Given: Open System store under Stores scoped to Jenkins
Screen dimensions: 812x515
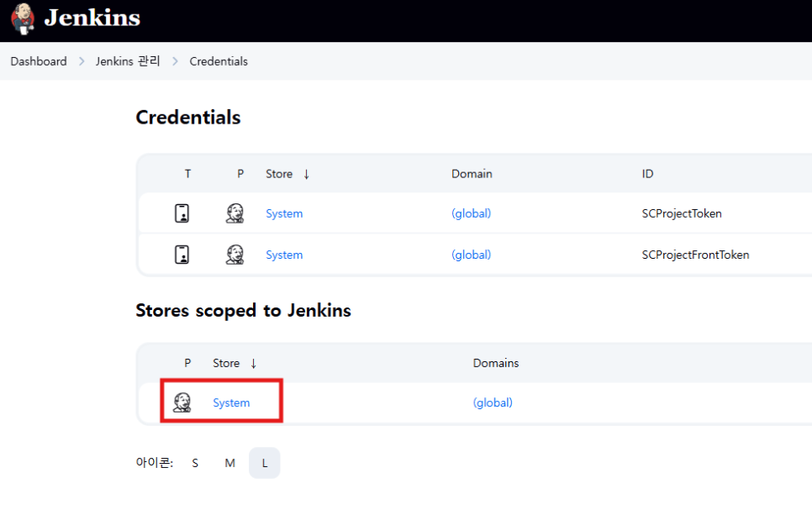Looking at the screenshot, I should 231,402.
